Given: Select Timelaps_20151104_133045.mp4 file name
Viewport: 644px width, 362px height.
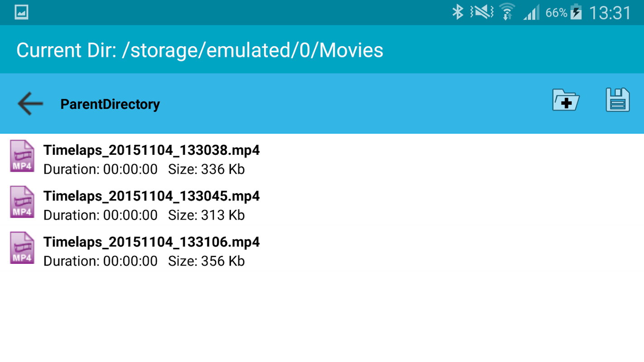Looking at the screenshot, I should point(151,196).
